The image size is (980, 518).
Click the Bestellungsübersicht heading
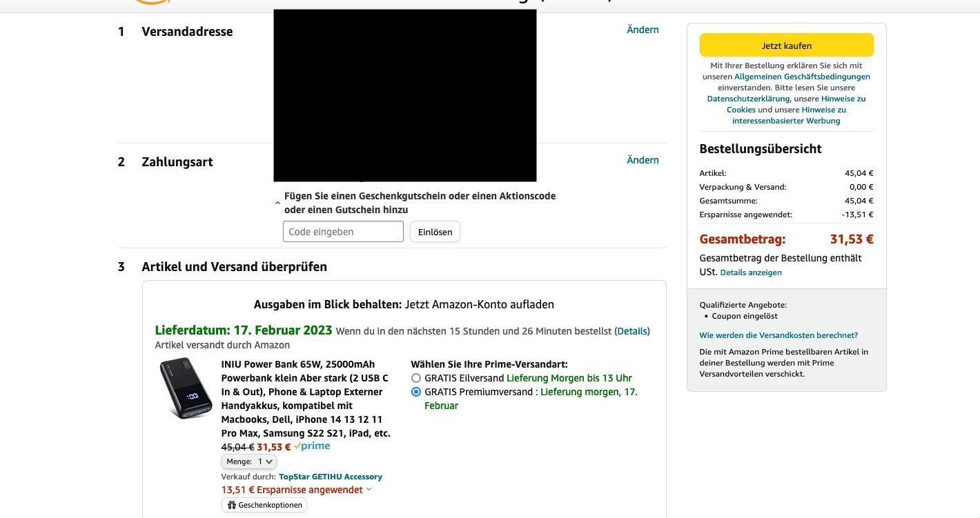(x=761, y=149)
